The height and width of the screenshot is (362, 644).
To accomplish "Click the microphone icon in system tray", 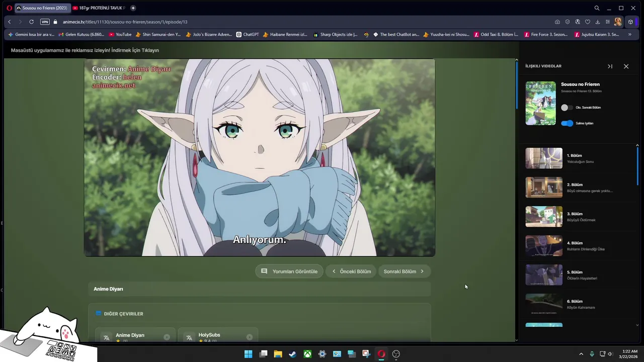I will pyautogui.click(x=592, y=354).
